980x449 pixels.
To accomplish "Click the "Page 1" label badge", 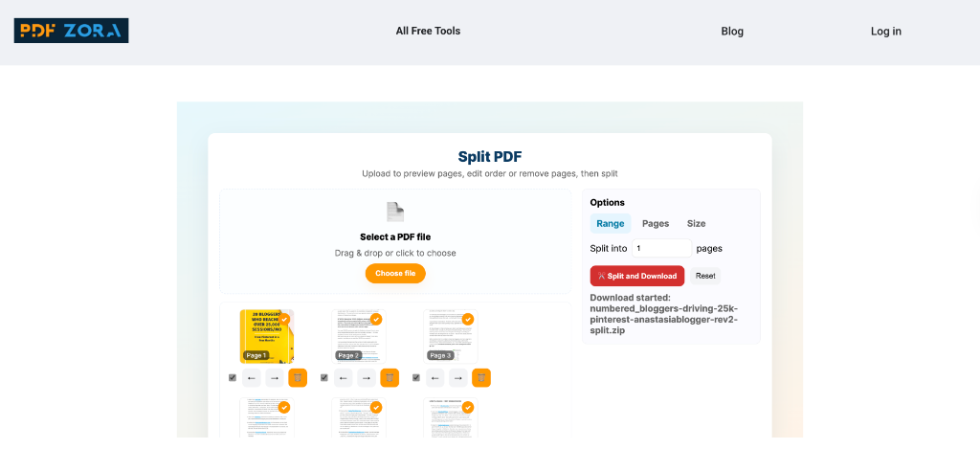I will pyautogui.click(x=256, y=355).
